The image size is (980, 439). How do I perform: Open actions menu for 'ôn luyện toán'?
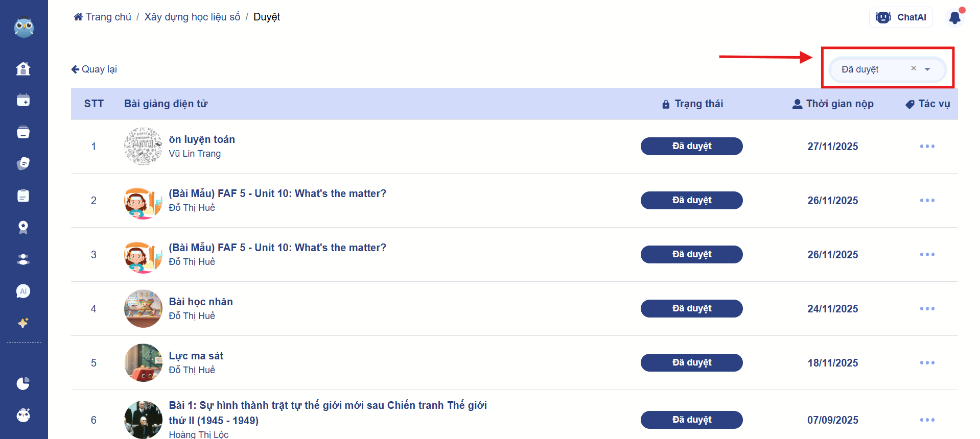coord(927,147)
